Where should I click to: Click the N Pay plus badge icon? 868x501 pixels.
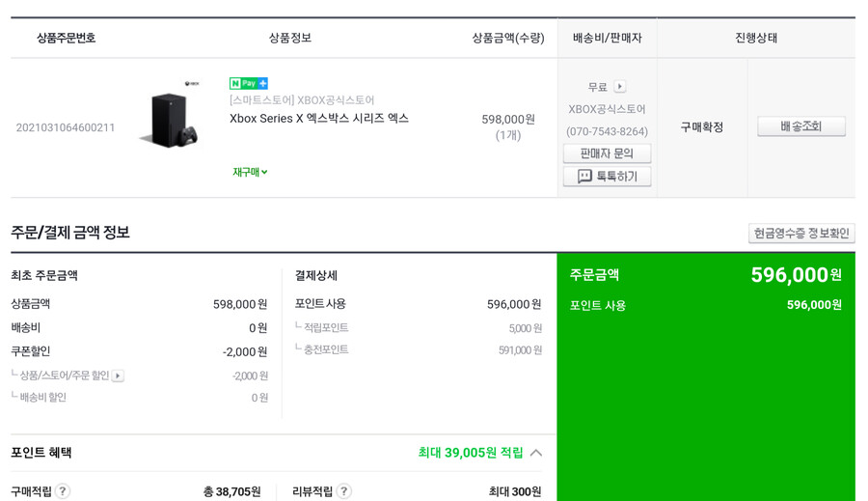(249, 83)
